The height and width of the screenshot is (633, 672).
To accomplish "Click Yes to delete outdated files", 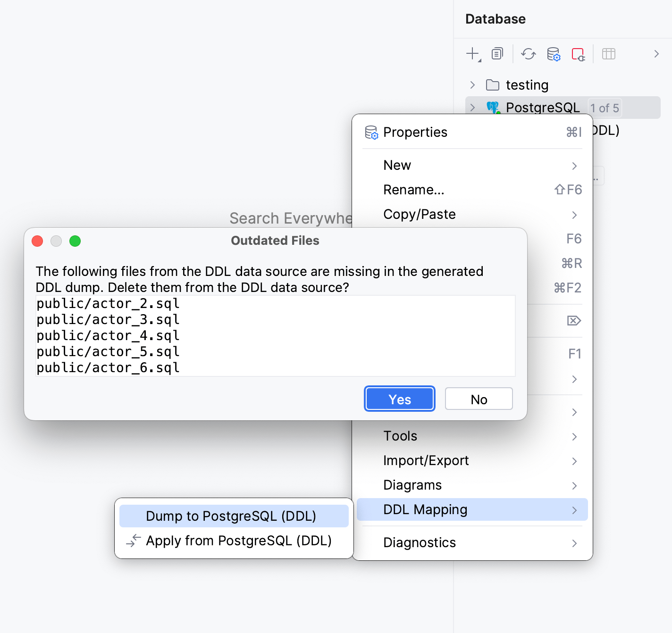I will point(399,399).
